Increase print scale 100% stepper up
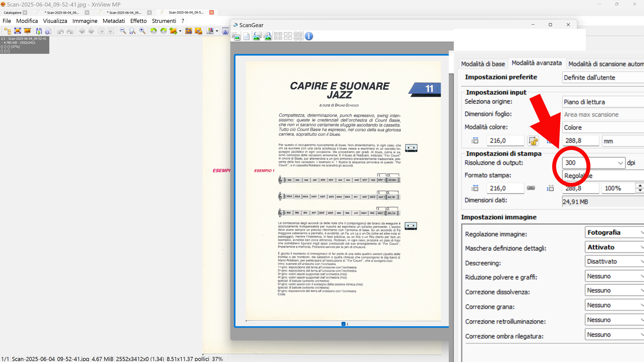This screenshot has width=644, height=362. tap(640, 186)
